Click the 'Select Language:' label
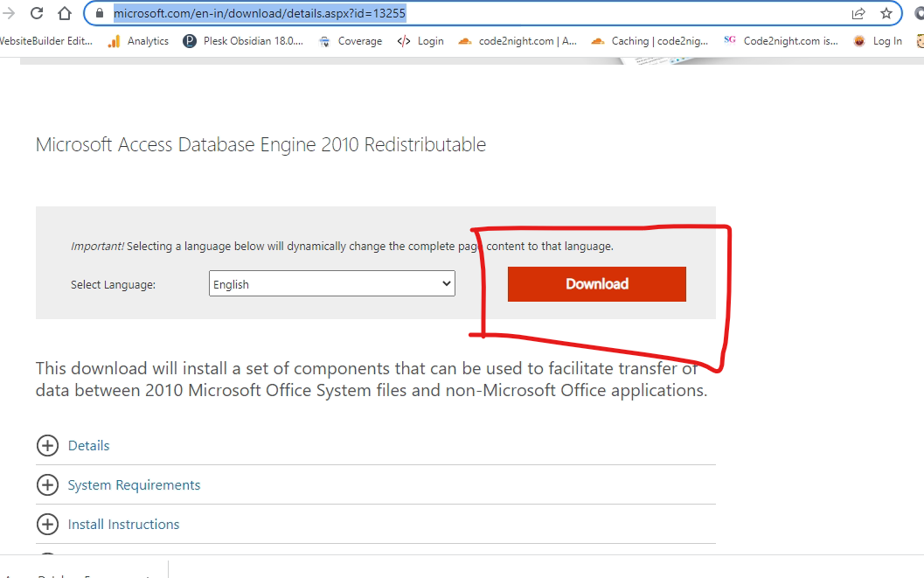The height and width of the screenshot is (578, 924). [113, 284]
